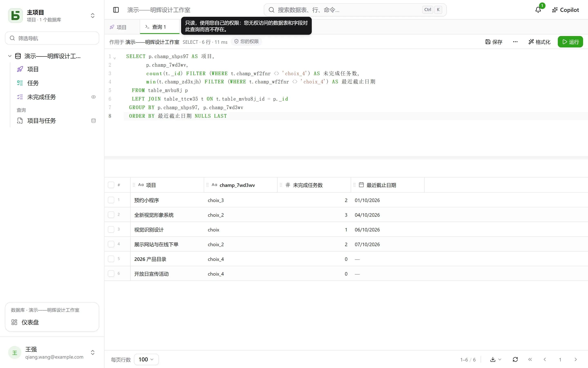Click the database icon beside 项目与任务
This screenshot has width=588, height=368.
(93, 121)
